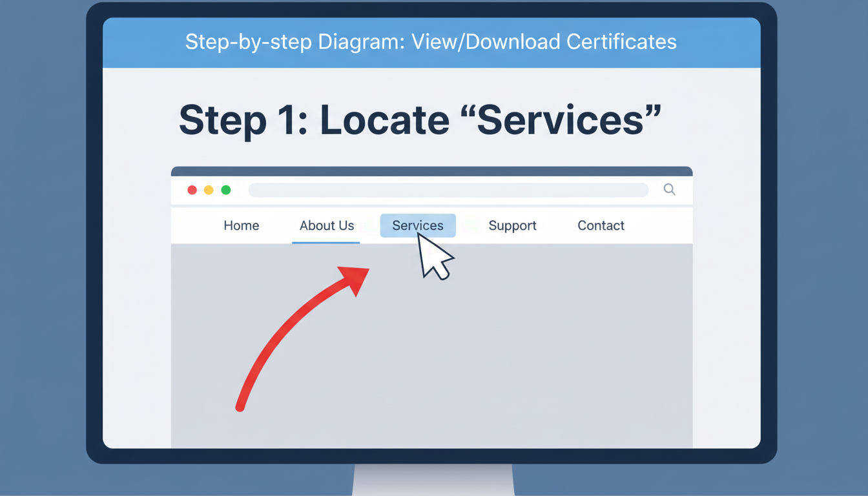The image size is (868, 496).
Task: Select Contact in the navigation bar
Action: pyautogui.click(x=601, y=225)
